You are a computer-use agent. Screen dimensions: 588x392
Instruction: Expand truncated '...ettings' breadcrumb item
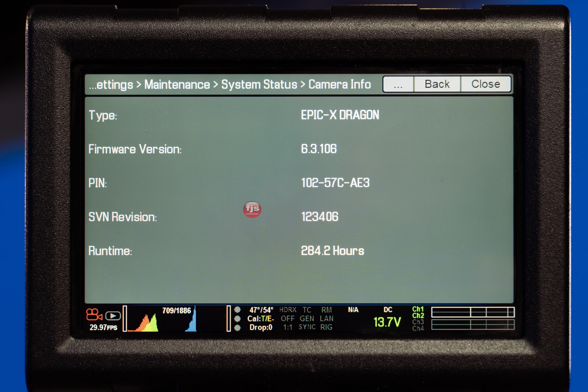point(111,85)
